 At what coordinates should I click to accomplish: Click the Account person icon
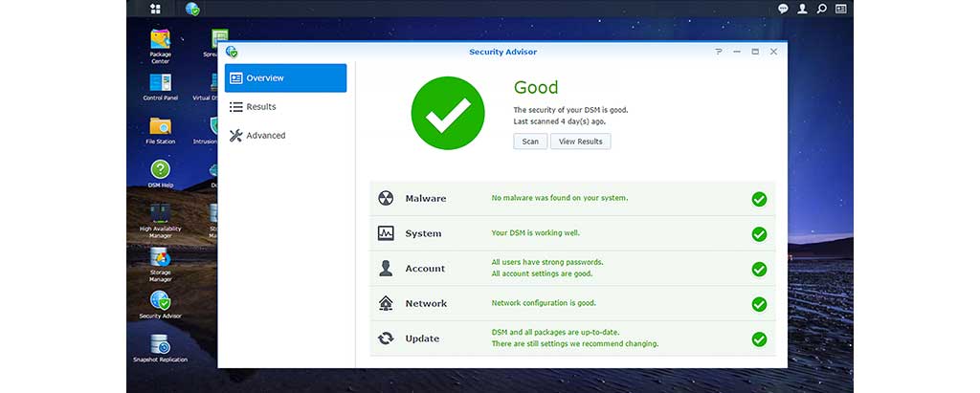[386, 268]
